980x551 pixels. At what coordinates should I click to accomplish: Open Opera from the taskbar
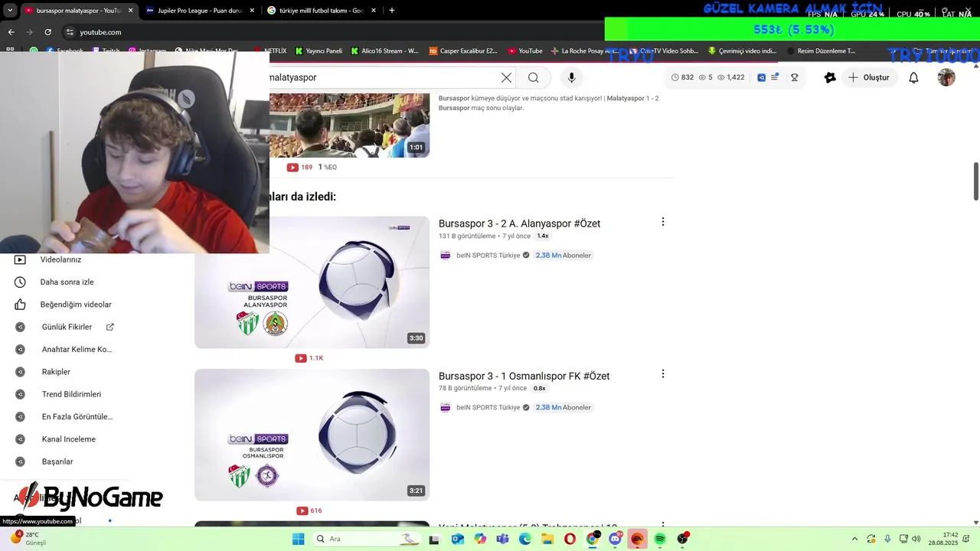[x=570, y=539]
